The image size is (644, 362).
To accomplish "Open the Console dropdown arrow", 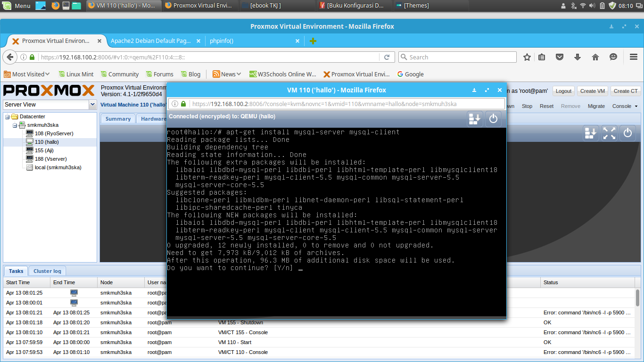I will [636, 106].
